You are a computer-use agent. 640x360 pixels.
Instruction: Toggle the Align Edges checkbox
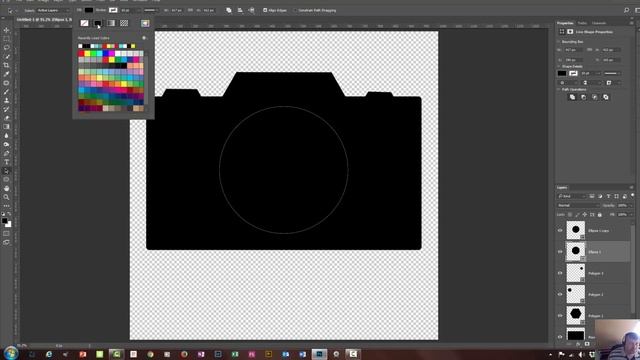(x=265, y=10)
